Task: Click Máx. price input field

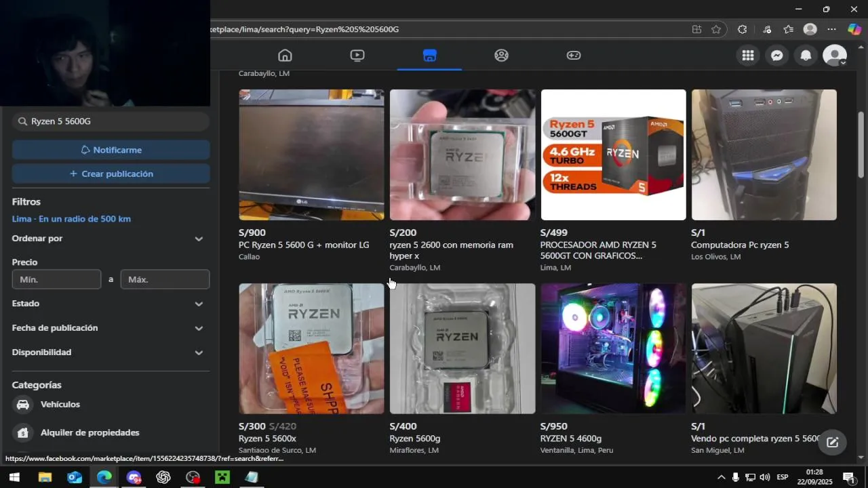Action: coord(165,279)
